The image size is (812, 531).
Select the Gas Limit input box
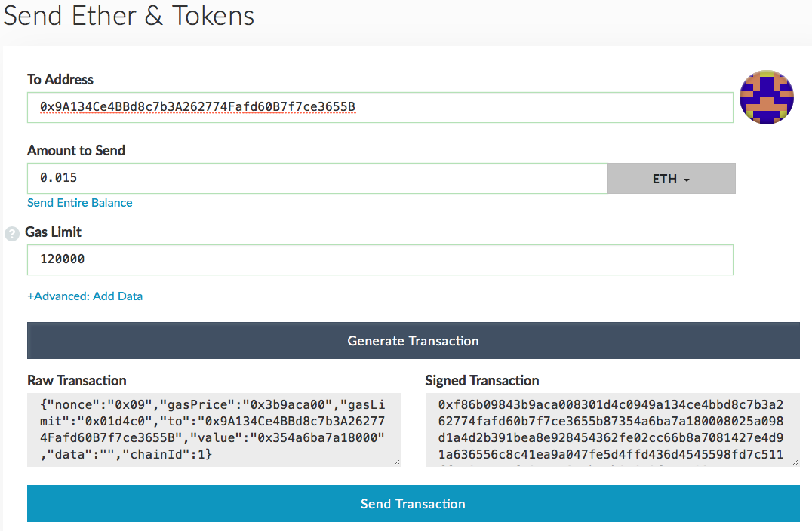(x=380, y=259)
